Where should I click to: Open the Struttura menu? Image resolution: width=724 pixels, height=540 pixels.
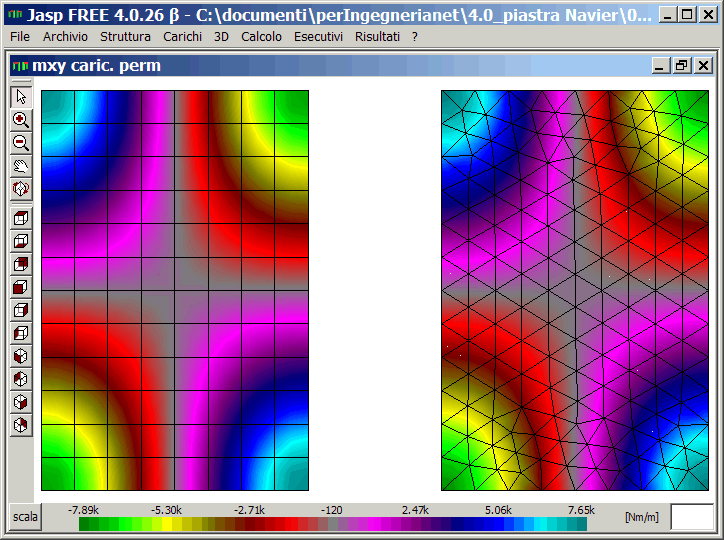[126, 36]
